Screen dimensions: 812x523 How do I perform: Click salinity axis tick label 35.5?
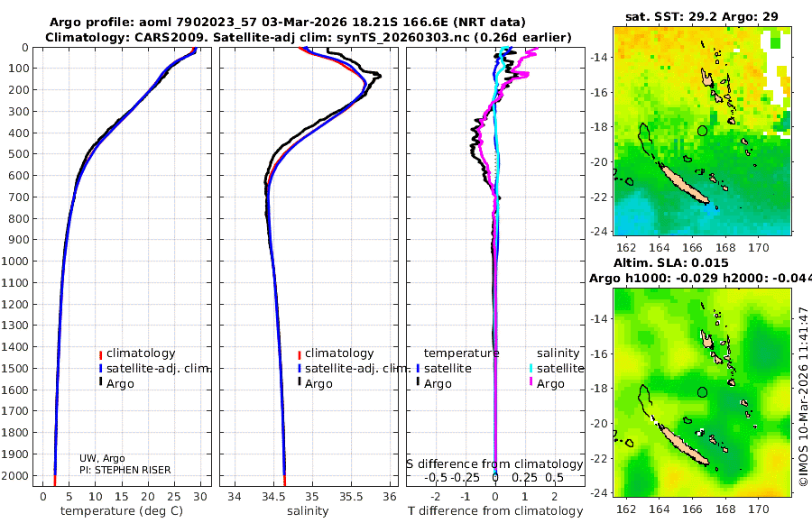(x=351, y=497)
